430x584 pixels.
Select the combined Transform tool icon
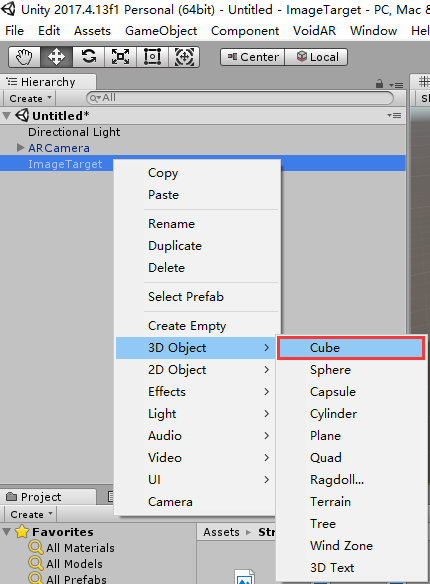tap(184, 57)
